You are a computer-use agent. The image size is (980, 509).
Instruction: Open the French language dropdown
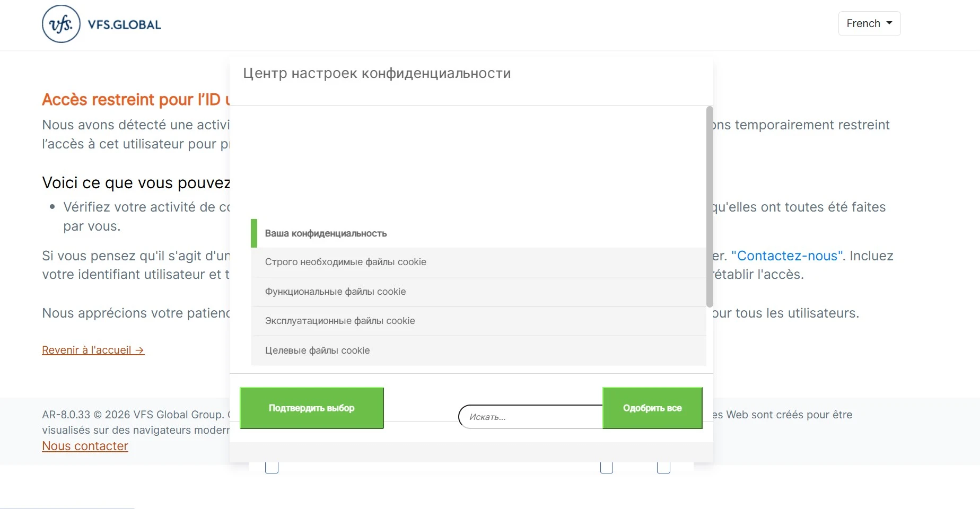coord(869,23)
